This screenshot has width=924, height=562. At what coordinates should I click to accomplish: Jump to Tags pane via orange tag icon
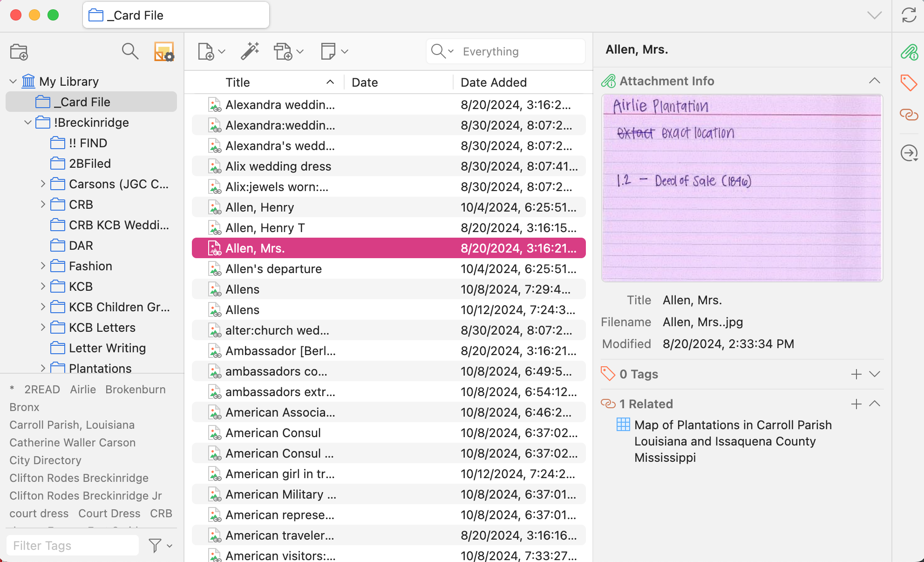coord(909,83)
